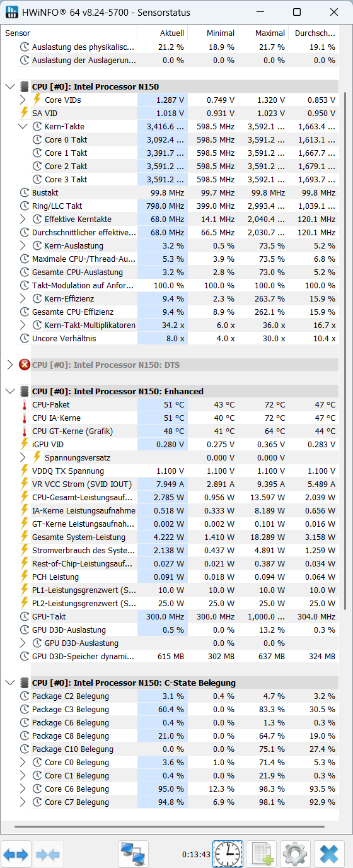This screenshot has height=868, width=353.
Task: Click lightning icon beside Gesamte System-Leistung
Action: tap(25, 537)
